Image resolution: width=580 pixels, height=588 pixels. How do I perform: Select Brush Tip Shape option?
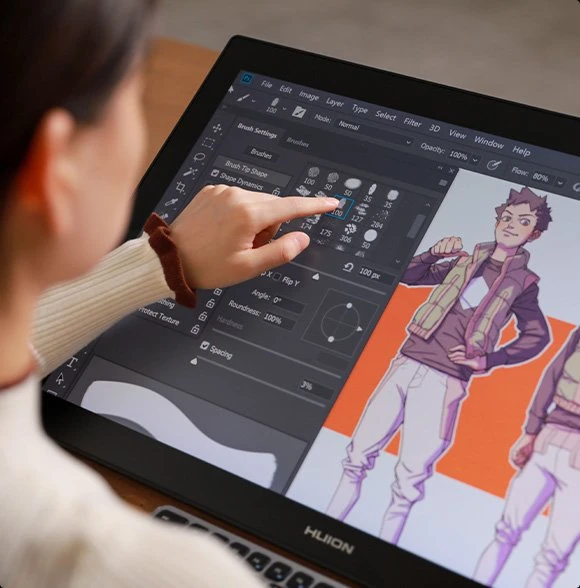coord(246,169)
